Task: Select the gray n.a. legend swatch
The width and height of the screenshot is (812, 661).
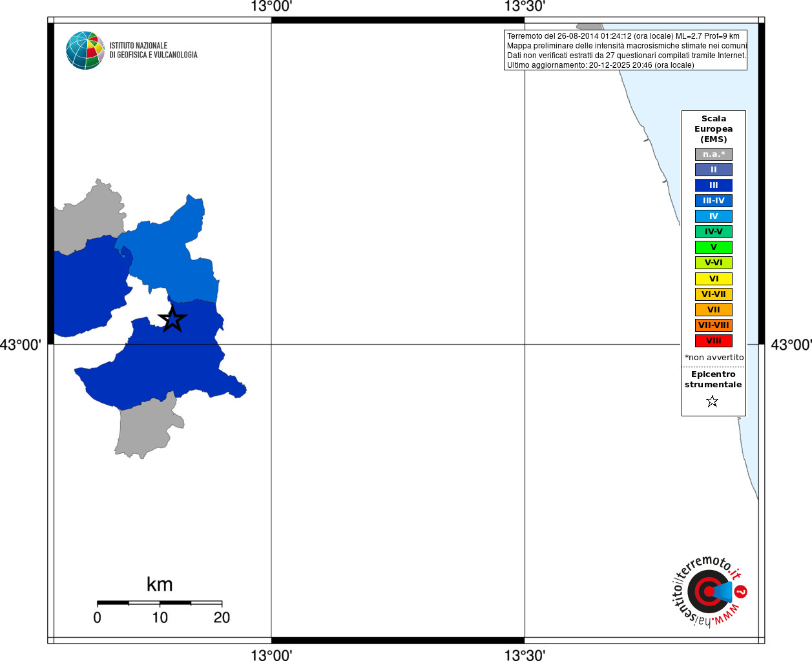Action: 714,154
